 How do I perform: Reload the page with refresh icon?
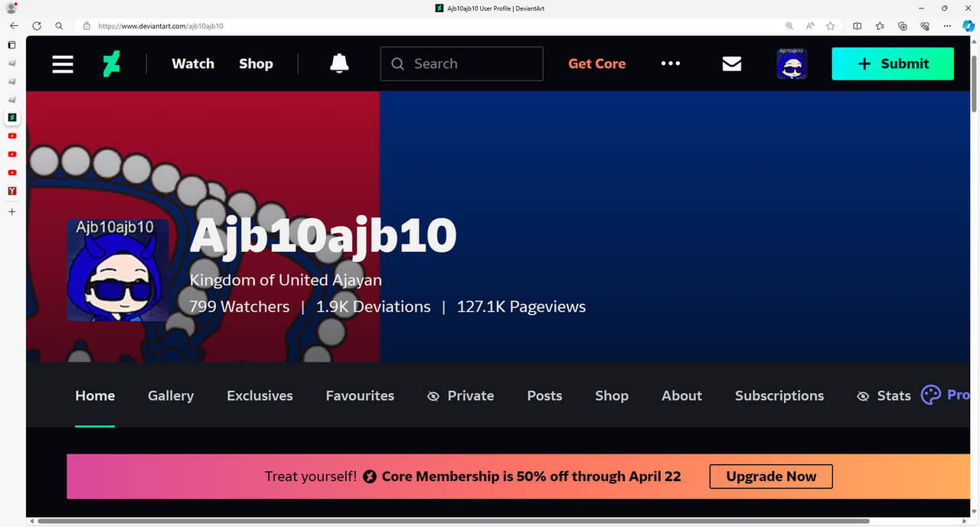click(37, 25)
